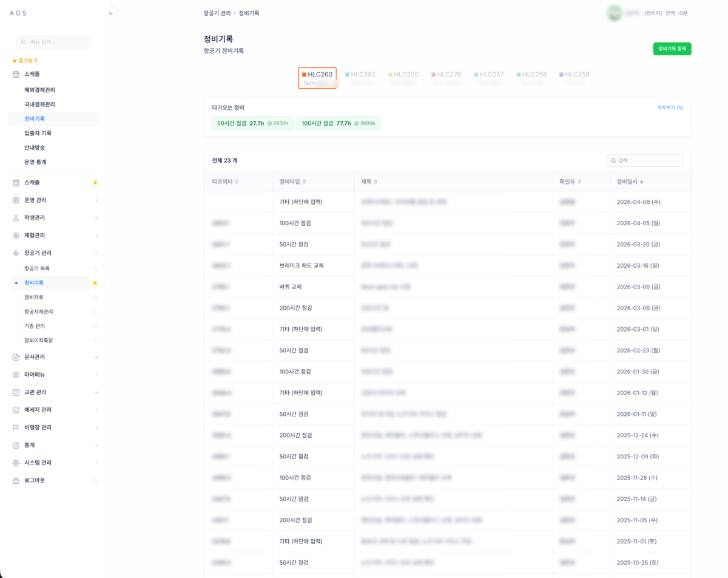Unfavorite 정비기록 using its yellow star

[x=95, y=283]
